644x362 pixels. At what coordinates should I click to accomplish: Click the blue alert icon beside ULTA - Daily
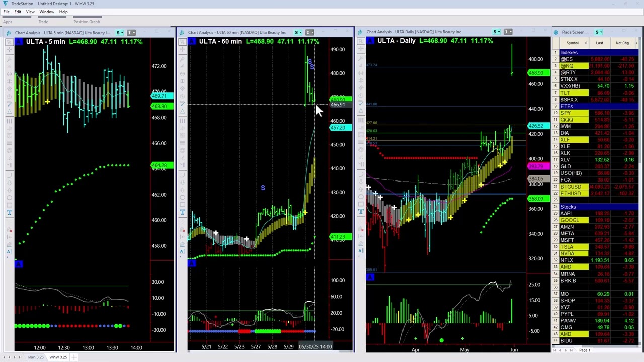[x=370, y=41]
